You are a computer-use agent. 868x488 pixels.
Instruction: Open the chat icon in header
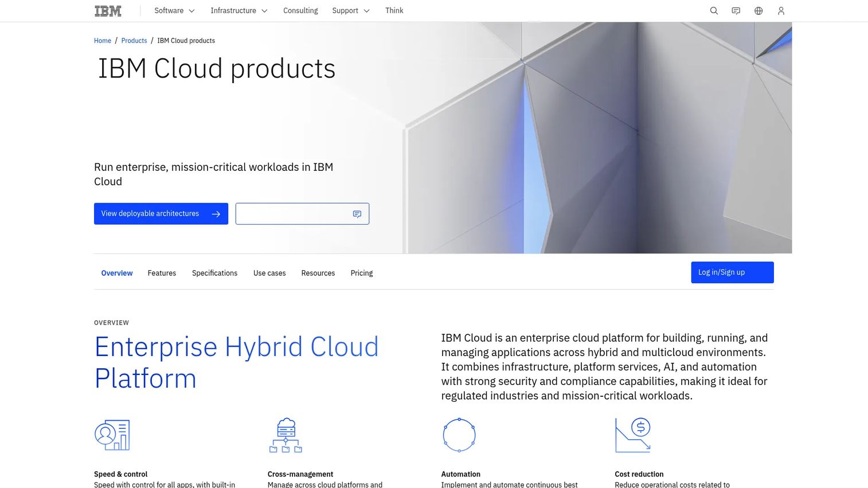(736, 11)
